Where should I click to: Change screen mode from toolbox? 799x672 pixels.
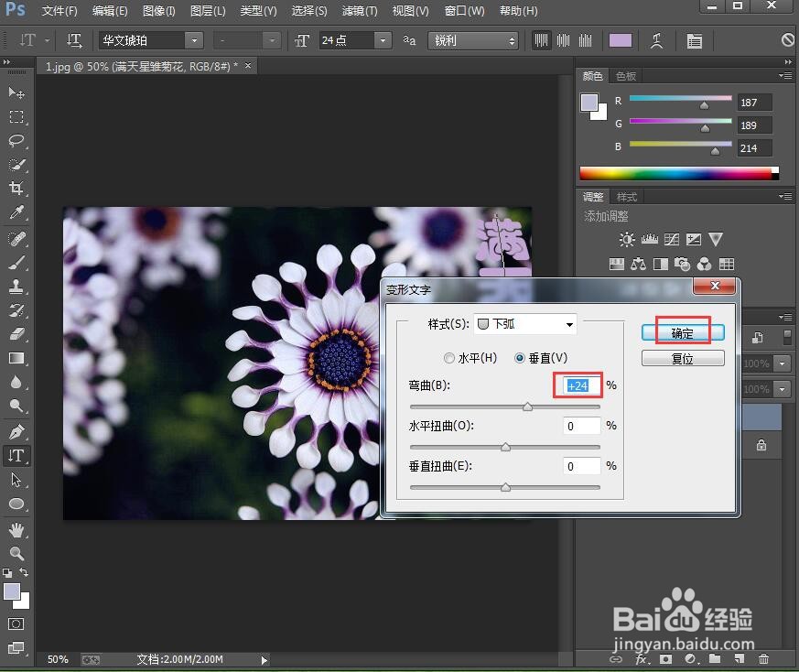pyautogui.click(x=16, y=648)
